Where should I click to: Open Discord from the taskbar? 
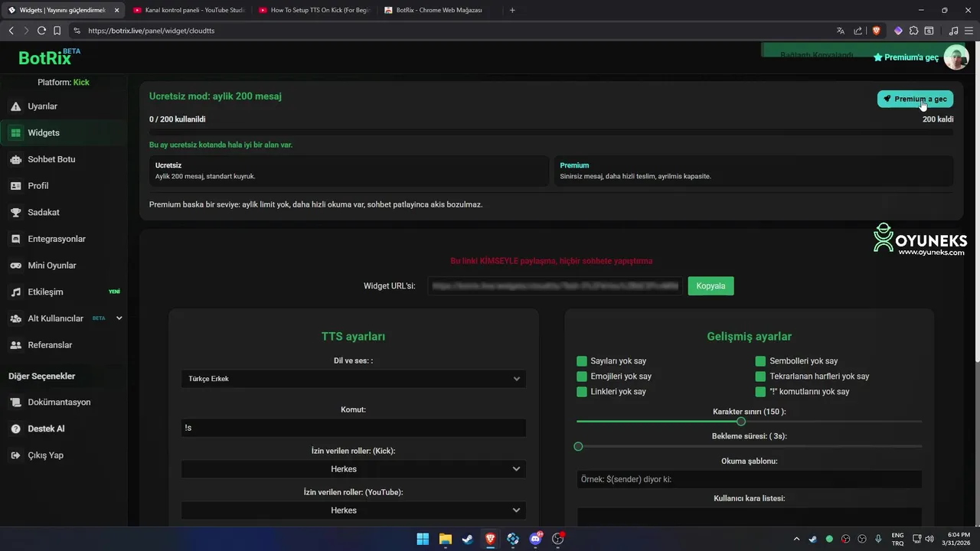click(535, 539)
